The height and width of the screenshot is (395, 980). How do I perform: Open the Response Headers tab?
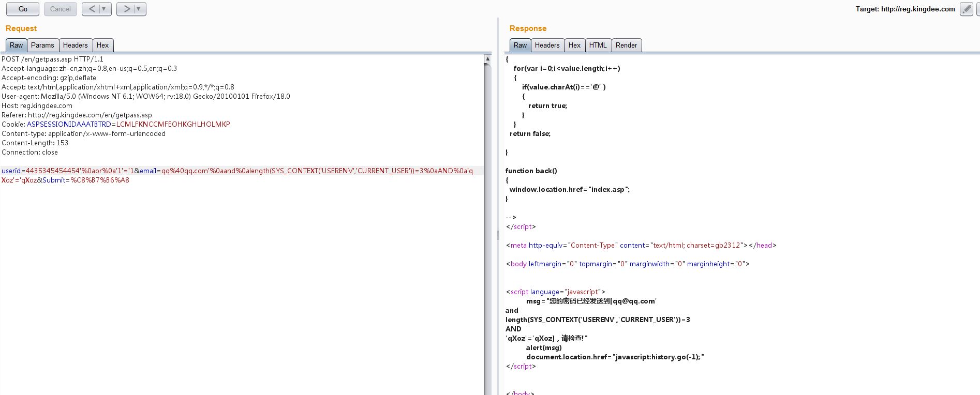click(x=547, y=45)
